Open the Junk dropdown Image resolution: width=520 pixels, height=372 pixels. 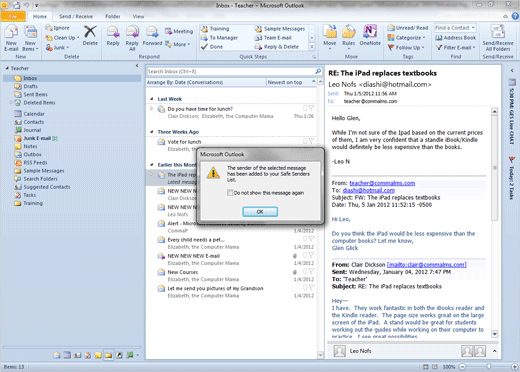click(57, 47)
